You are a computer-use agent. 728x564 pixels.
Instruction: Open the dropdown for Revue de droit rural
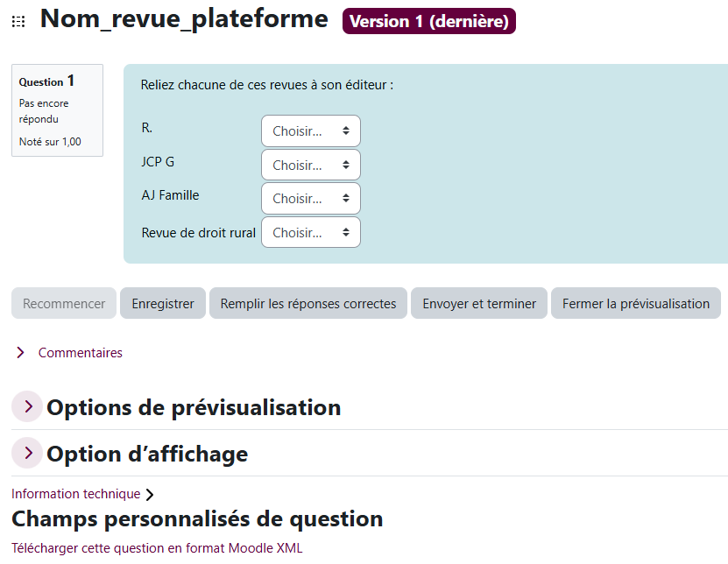pyautogui.click(x=310, y=232)
